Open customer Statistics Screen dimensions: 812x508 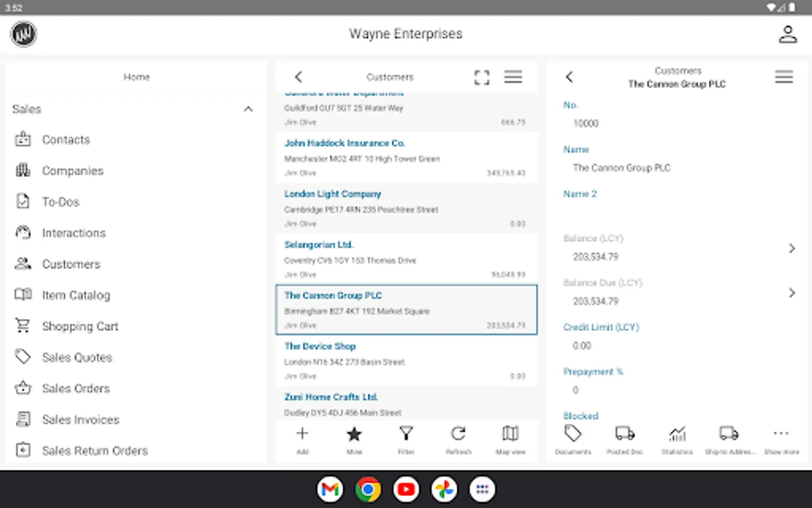point(677,440)
